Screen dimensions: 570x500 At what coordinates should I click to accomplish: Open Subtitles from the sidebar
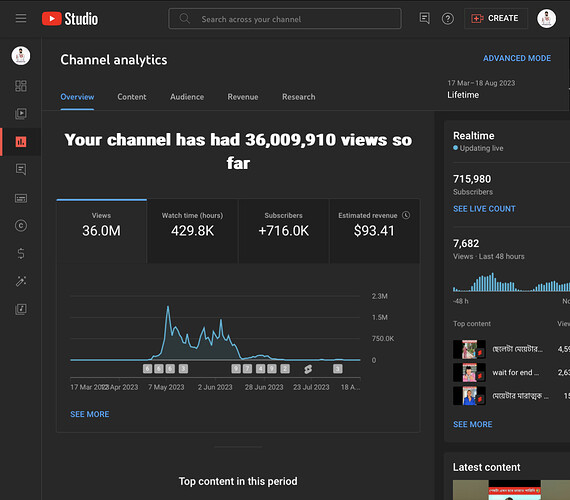click(x=21, y=198)
